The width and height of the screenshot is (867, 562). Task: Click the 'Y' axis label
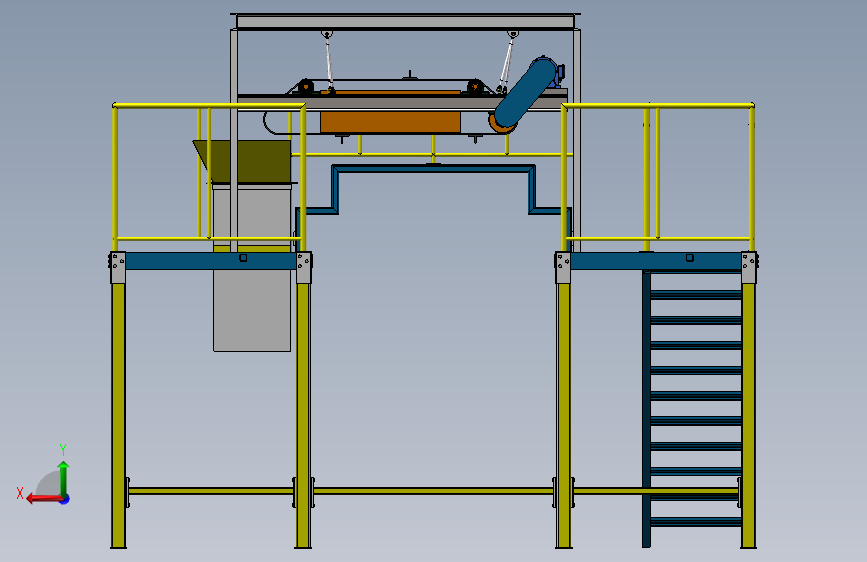(x=63, y=449)
